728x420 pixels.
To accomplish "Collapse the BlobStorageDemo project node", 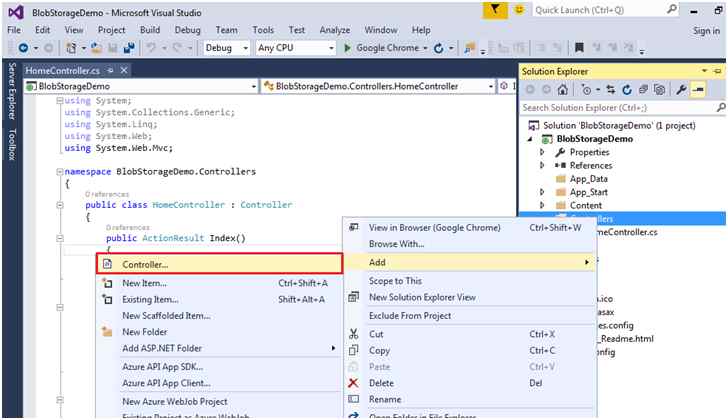I will pos(530,139).
